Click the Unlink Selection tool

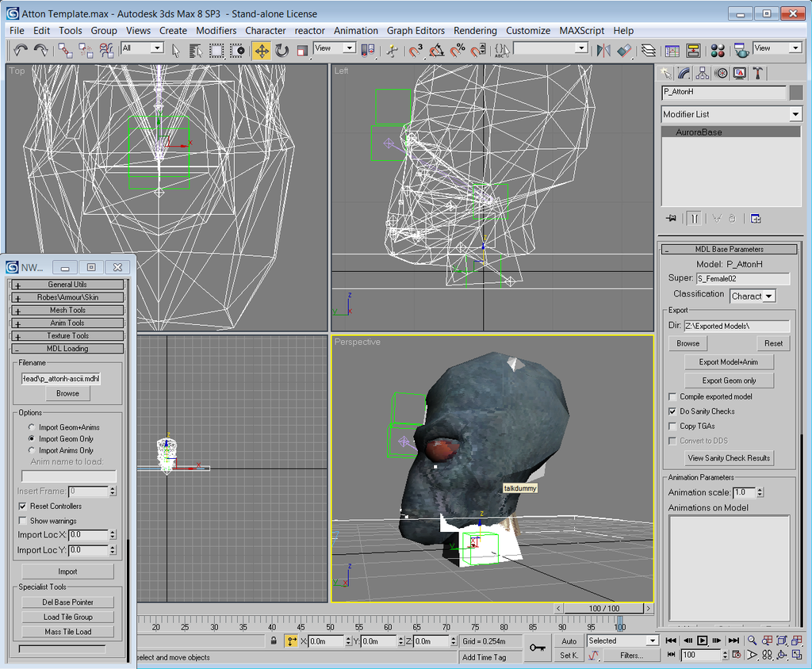pos(86,50)
